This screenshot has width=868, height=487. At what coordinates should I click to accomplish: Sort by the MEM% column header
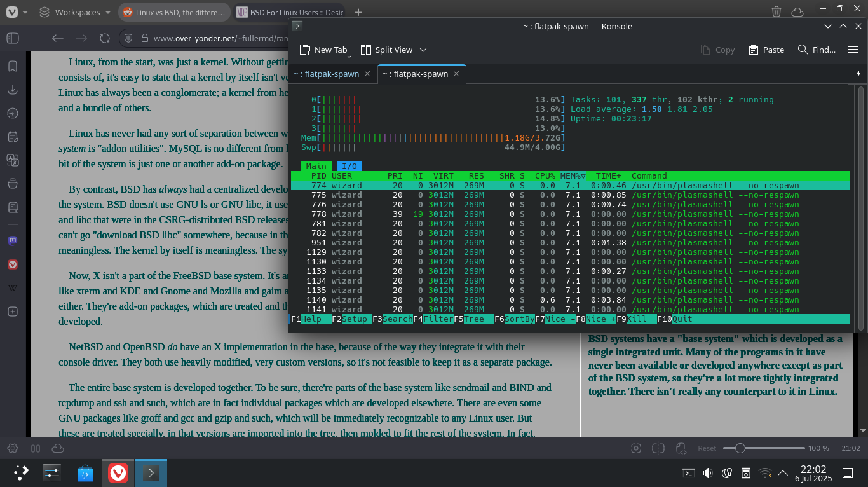pos(573,175)
